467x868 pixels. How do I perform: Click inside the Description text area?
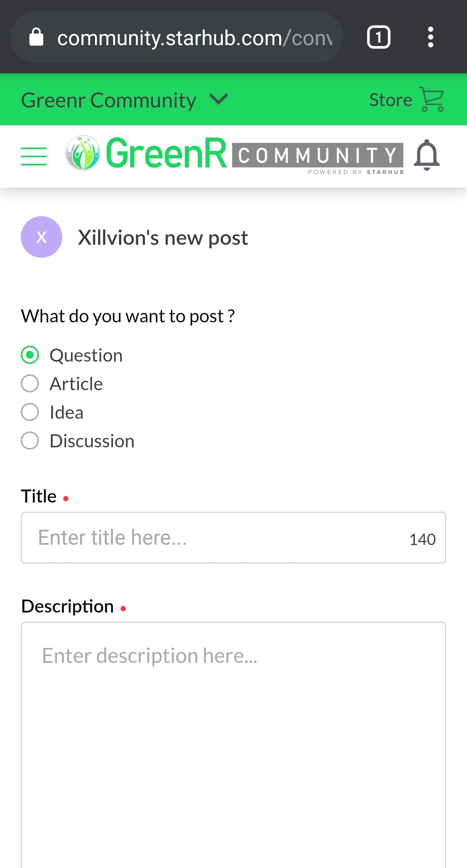[x=233, y=745]
